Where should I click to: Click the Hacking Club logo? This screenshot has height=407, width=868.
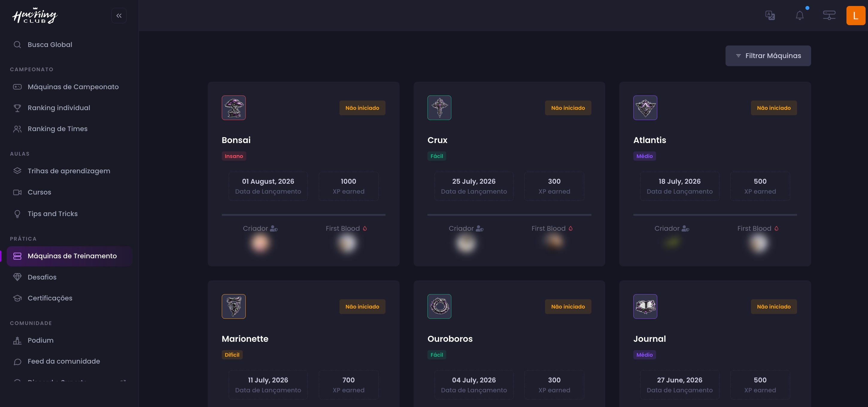point(35,16)
